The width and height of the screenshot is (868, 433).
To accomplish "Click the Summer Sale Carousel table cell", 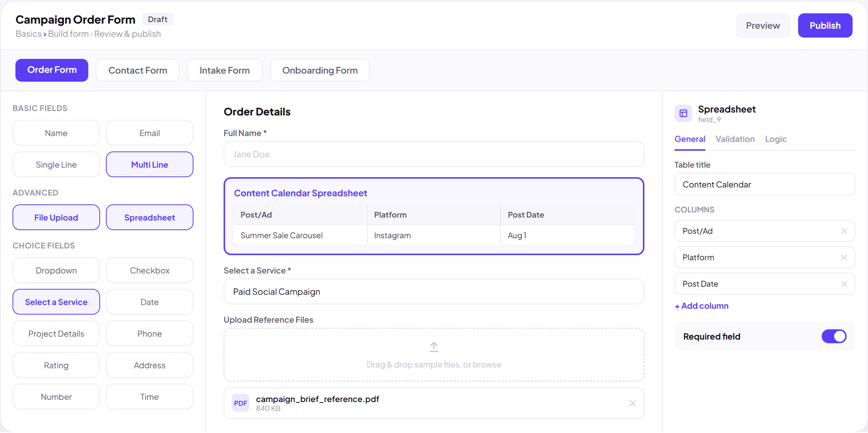I will click(301, 235).
